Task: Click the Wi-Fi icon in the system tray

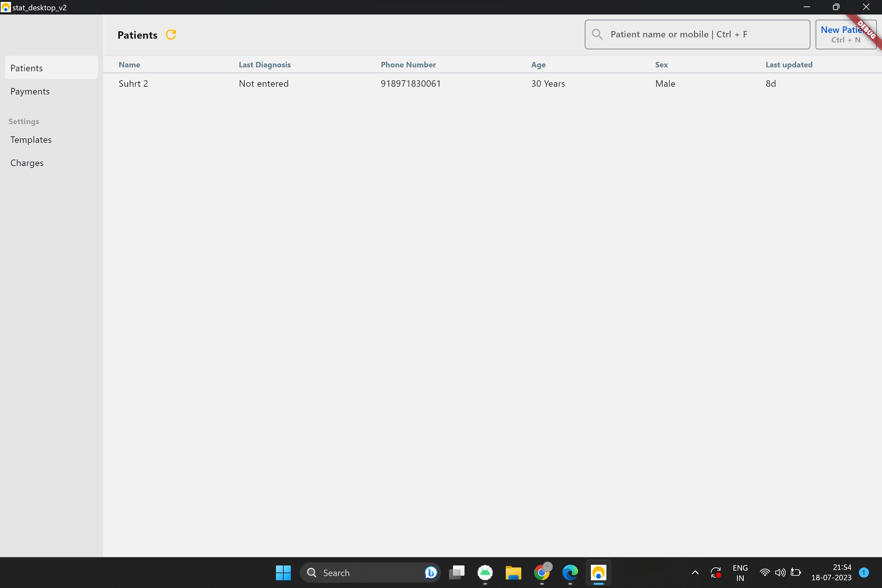Action: tap(764, 573)
